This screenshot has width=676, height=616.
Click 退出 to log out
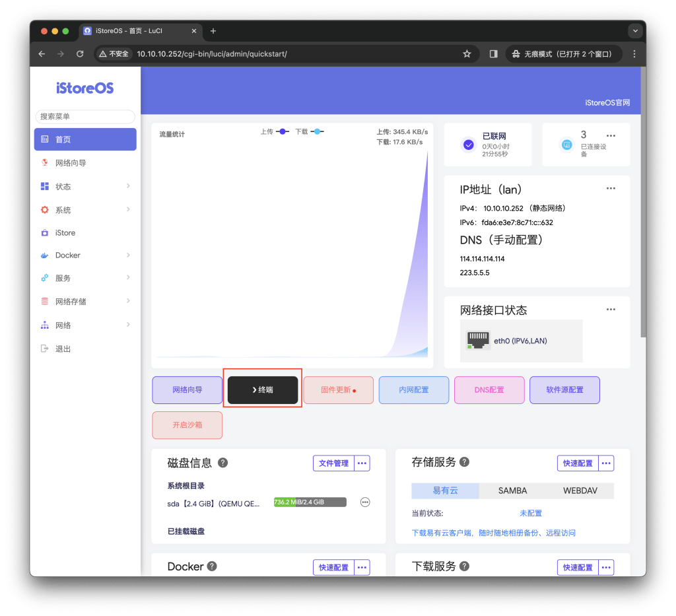(x=85, y=349)
